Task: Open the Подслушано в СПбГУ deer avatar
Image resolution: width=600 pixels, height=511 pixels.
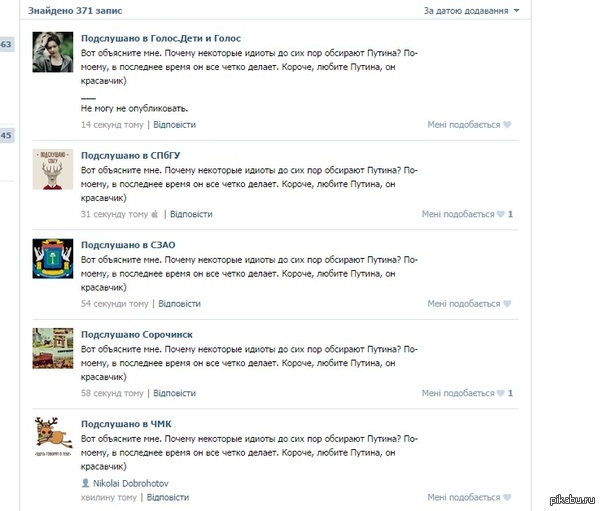Action: click(x=53, y=169)
